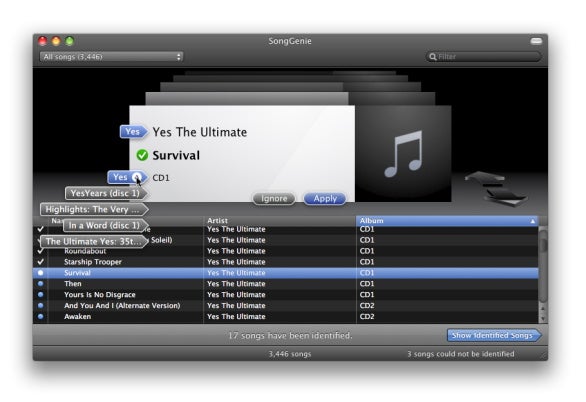Click the magnifier icon in Filter field
Viewport: 586px width, 402px height.
tap(433, 57)
